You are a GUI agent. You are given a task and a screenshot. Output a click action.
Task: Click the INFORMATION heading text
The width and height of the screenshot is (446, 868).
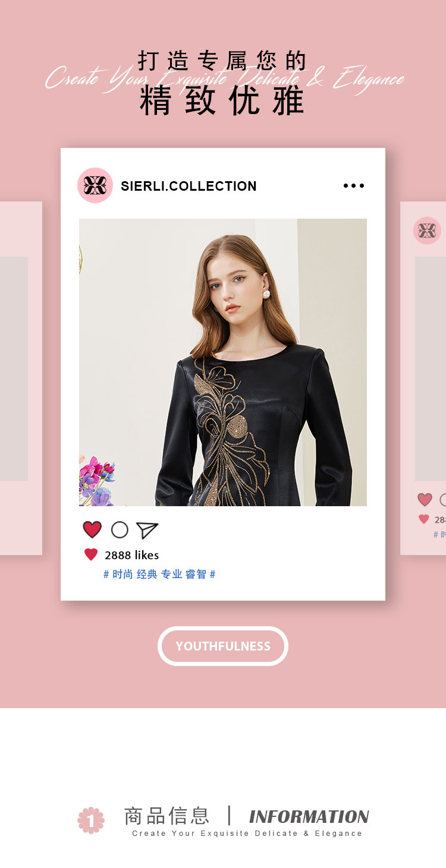(x=309, y=817)
